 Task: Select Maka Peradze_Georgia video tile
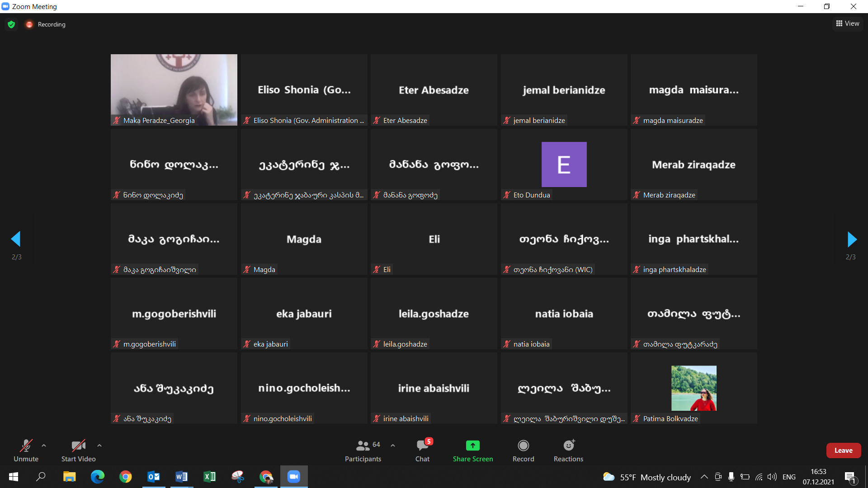(x=174, y=89)
